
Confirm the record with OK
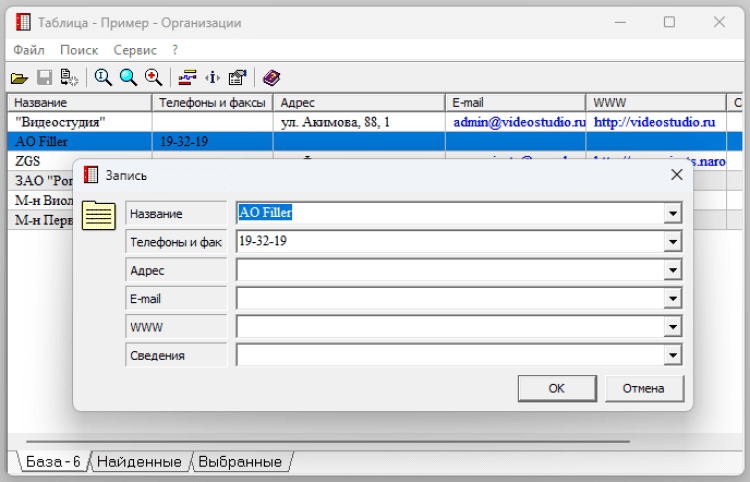[x=557, y=388]
